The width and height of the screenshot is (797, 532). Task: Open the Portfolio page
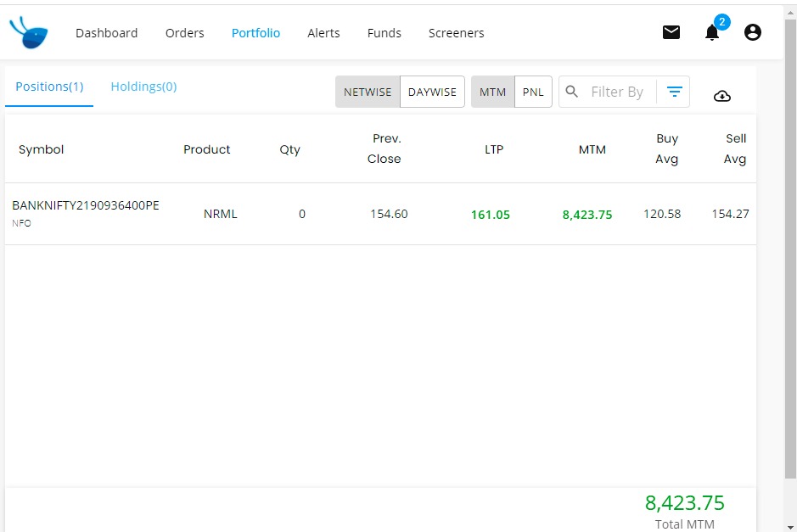[255, 33]
